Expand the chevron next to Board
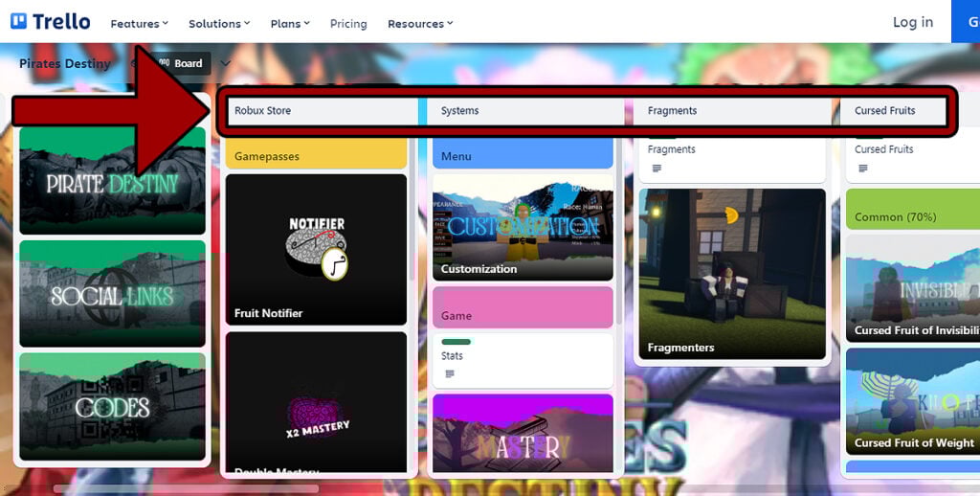The width and height of the screenshot is (980, 496). coord(226,63)
